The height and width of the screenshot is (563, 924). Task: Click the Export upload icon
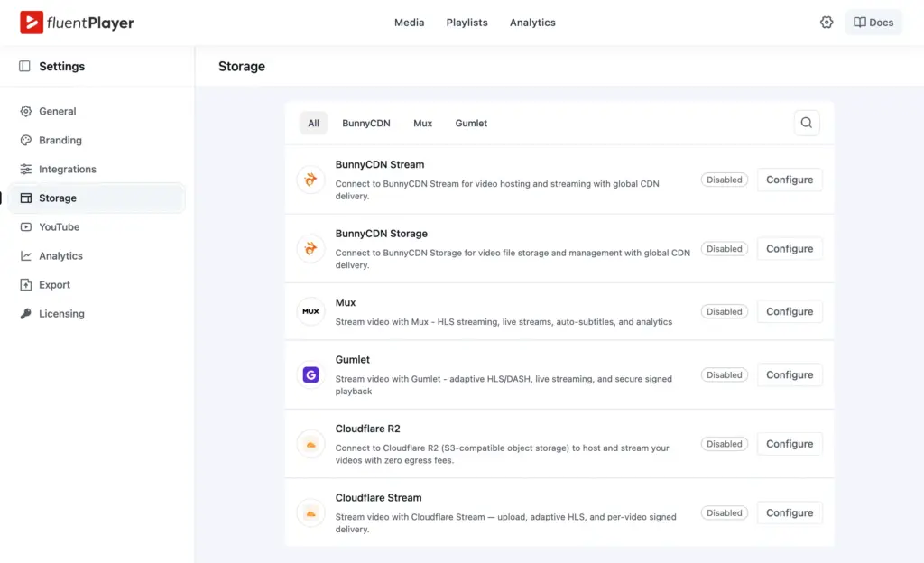(26, 284)
